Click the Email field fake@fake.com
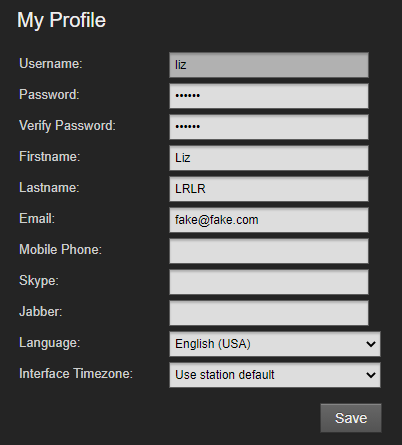Screen dimensions: 402x445 269,220
